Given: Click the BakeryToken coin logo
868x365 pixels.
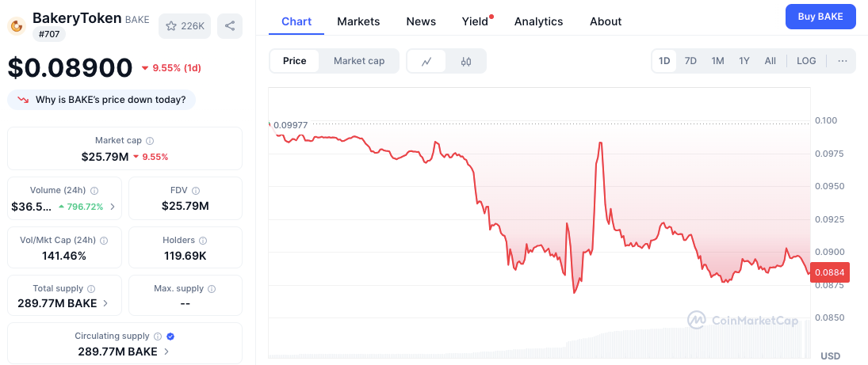Looking at the screenshot, I should tap(17, 25).
